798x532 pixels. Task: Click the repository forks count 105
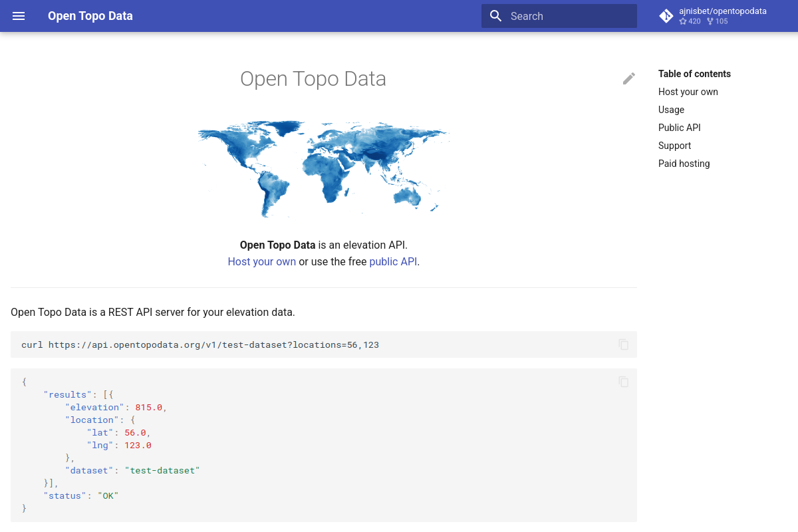(x=717, y=21)
